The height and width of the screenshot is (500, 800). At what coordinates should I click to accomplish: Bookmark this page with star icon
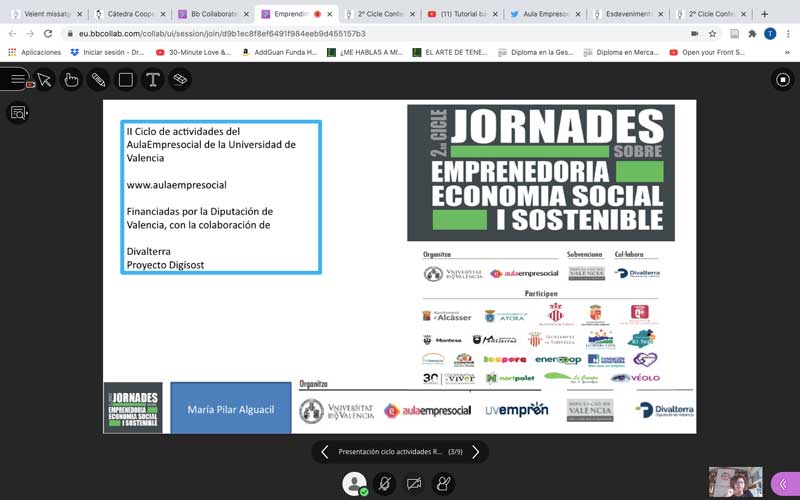coord(712,34)
